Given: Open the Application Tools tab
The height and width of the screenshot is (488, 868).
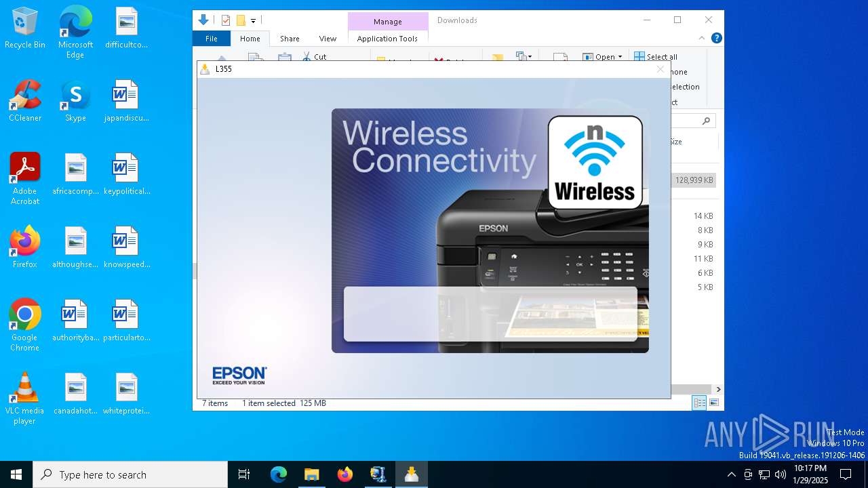Looking at the screenshot, I should [387, 39].
